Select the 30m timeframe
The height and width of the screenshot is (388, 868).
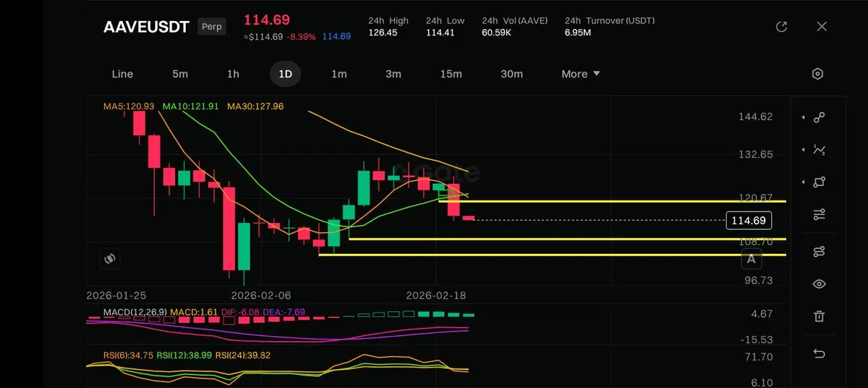[x=511, y=74]
